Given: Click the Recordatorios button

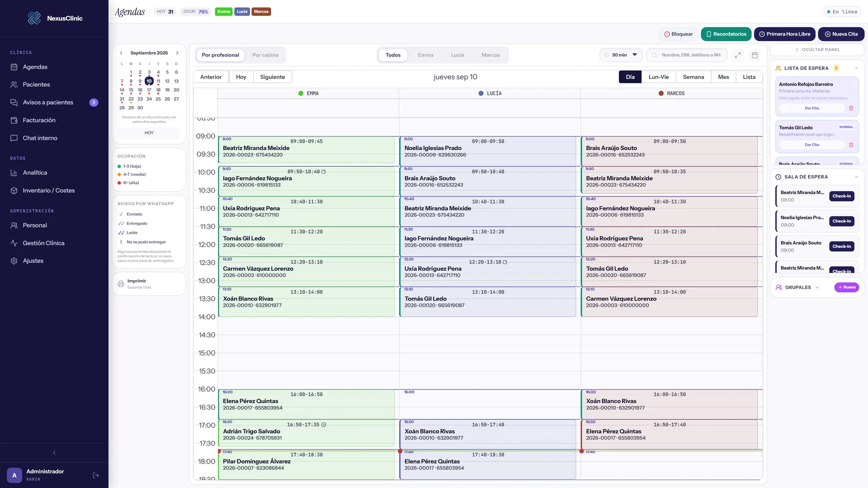Looking at the screenshot, I should [x=726, y=34].
